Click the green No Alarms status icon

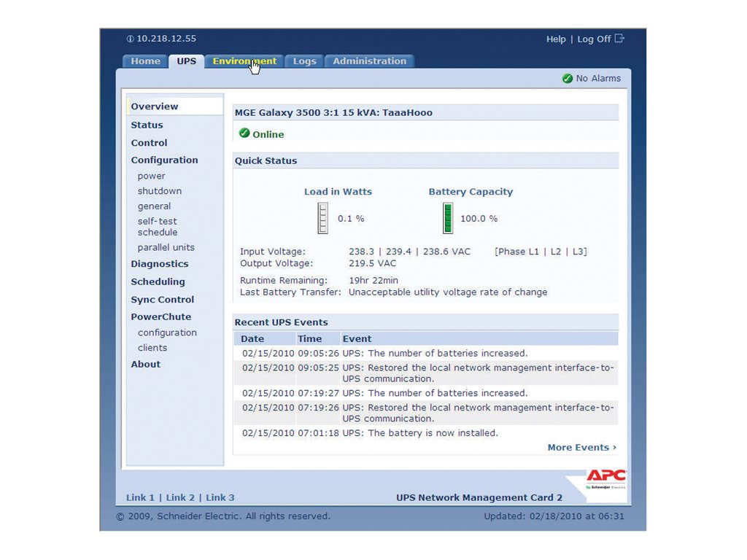coord(567,79)
